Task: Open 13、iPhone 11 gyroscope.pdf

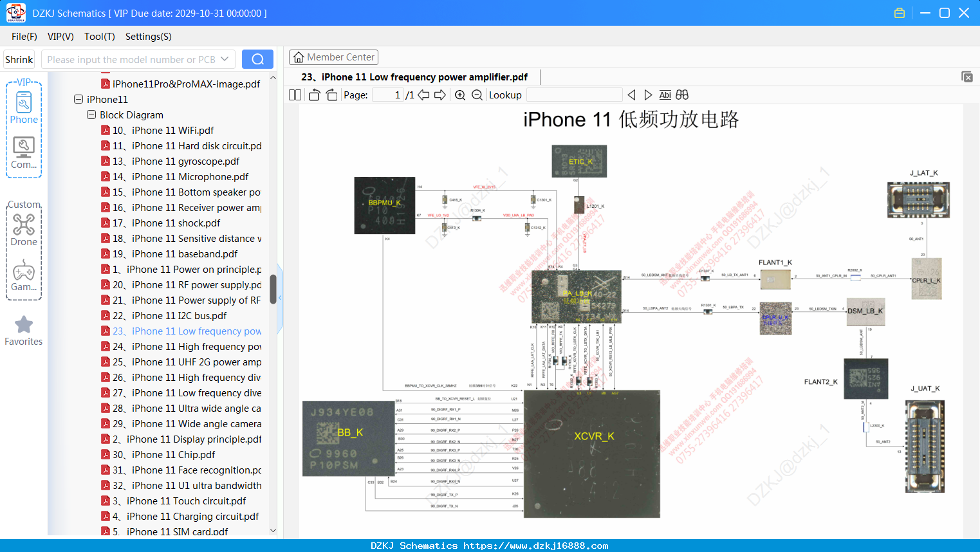Action: click(176, 161)
